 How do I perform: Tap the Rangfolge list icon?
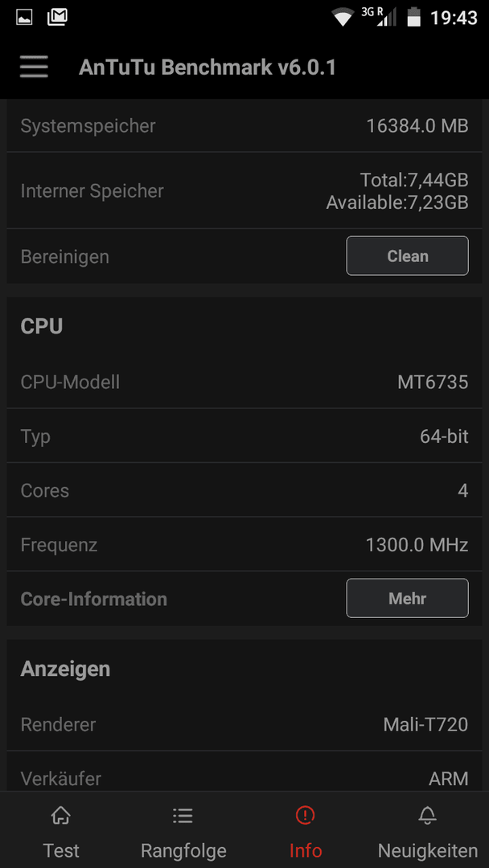183,815
